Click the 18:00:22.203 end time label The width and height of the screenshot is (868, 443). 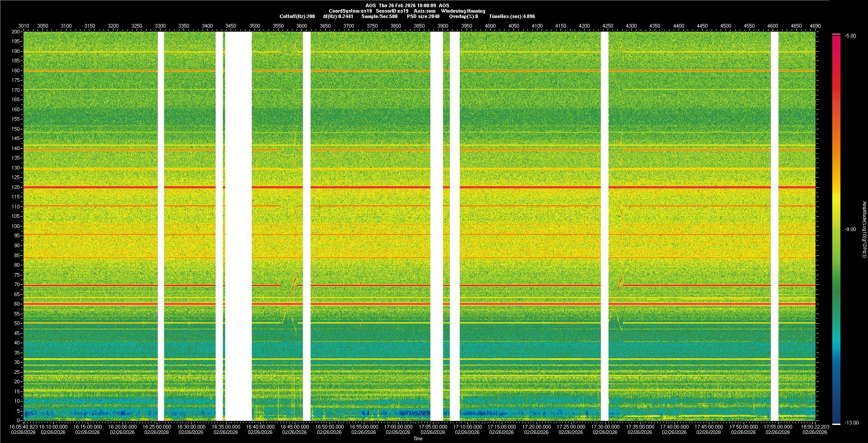point(815,427)
